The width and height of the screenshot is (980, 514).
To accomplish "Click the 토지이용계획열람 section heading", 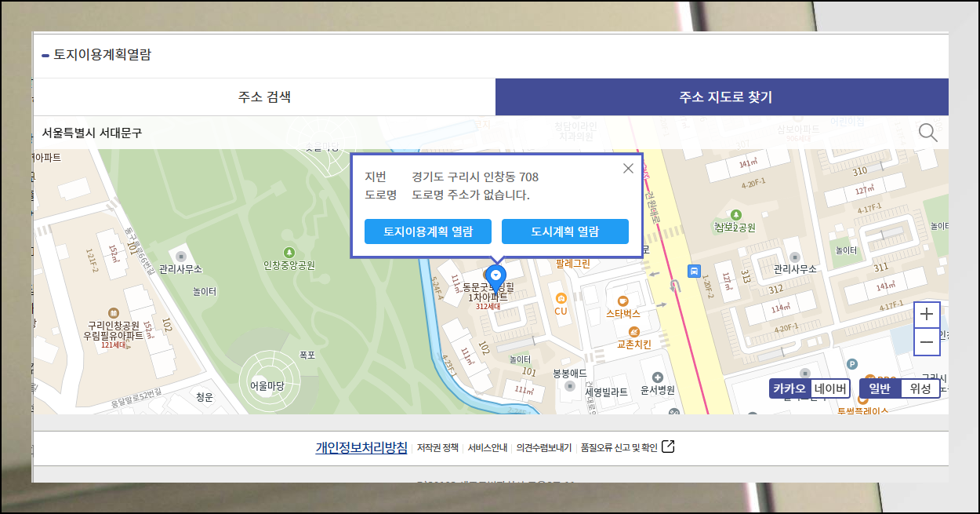I will coord(102,55).
